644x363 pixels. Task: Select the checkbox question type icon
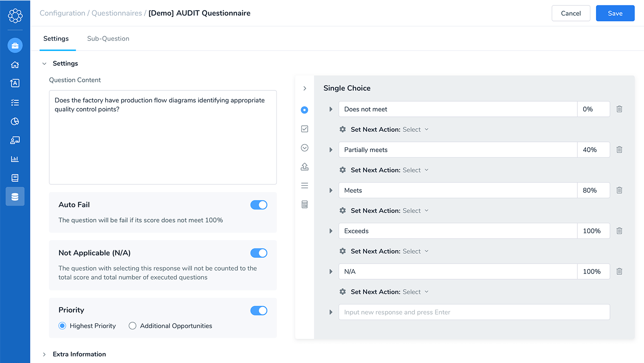point(305,129)
